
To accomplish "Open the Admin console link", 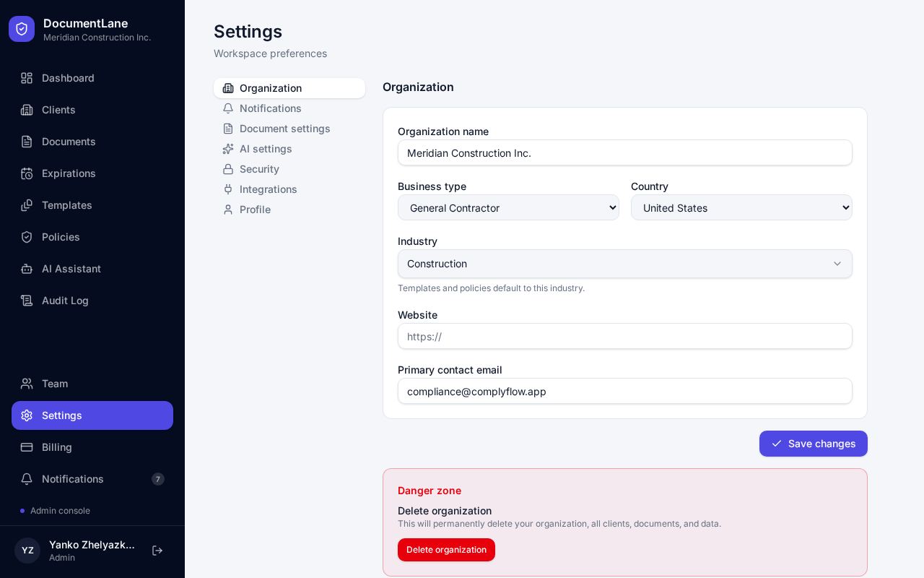I will tap(56, 511).
